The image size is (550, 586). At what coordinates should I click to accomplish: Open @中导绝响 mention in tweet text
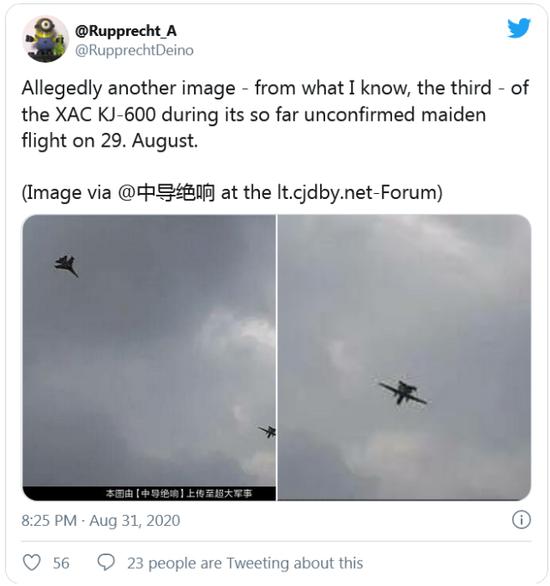(166, 193)
